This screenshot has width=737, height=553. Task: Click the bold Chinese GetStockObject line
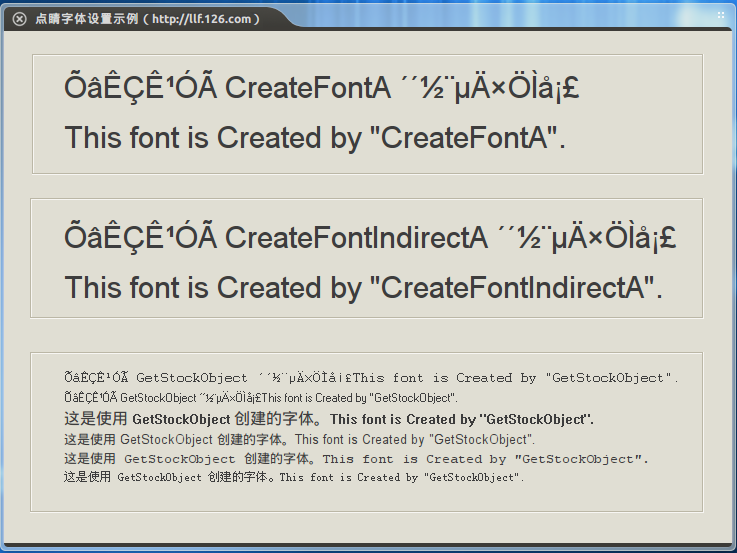[329, 419]
